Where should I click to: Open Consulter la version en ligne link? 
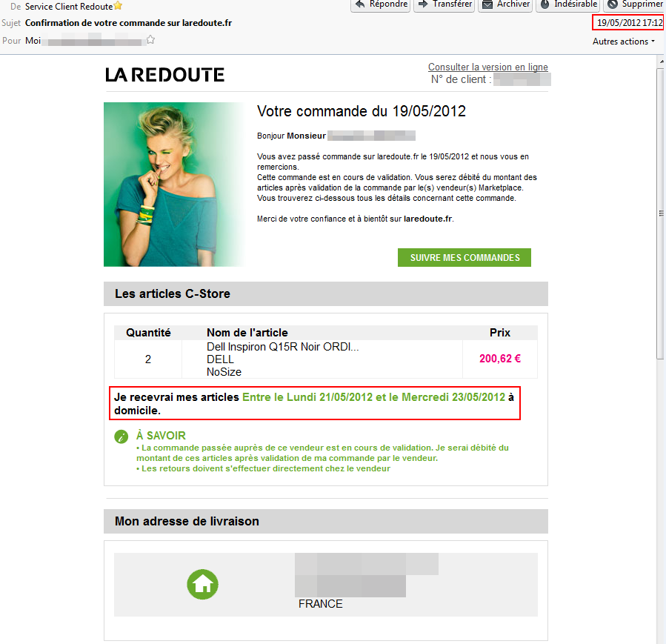tap(487, 67)
